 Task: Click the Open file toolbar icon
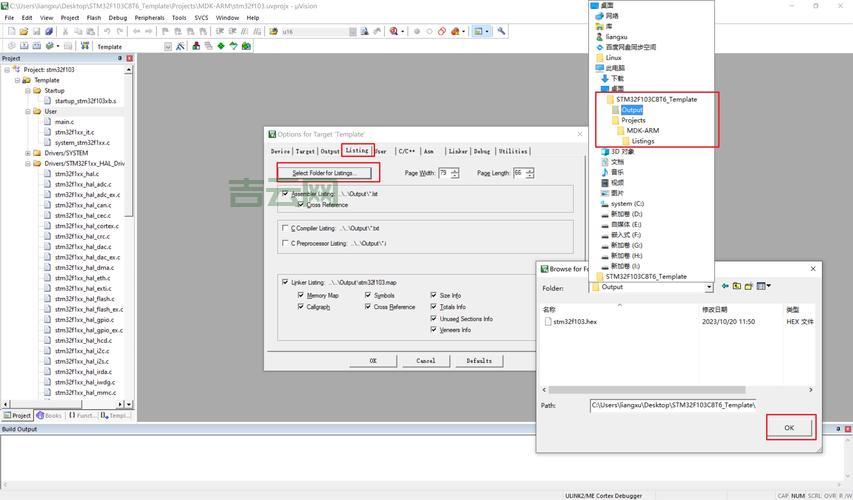(x=23, y=32)
